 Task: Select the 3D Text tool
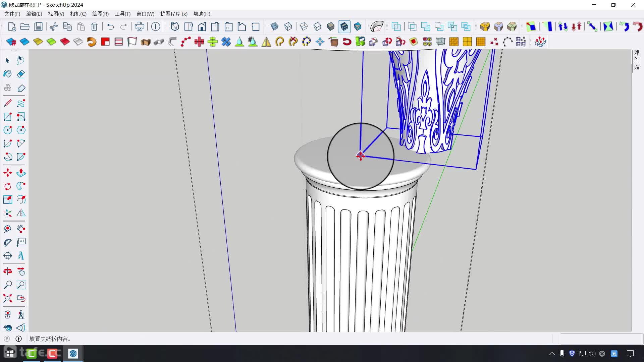click(21, 256)
